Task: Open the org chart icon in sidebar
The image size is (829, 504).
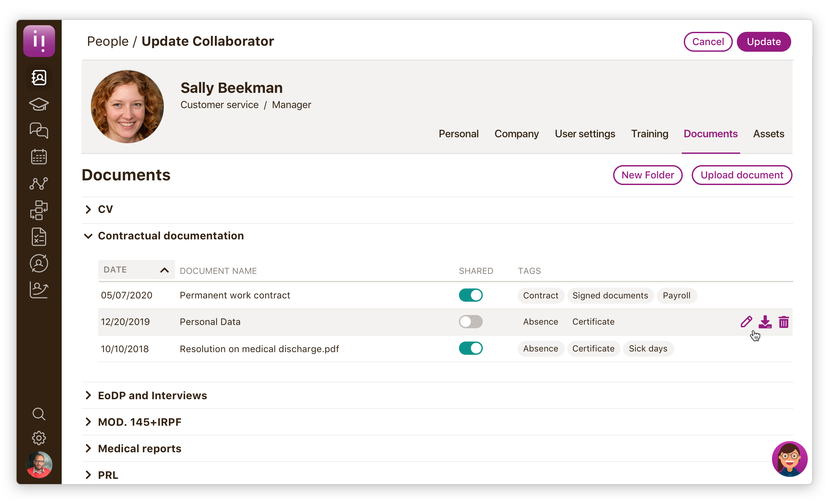Action: point(39,210)
